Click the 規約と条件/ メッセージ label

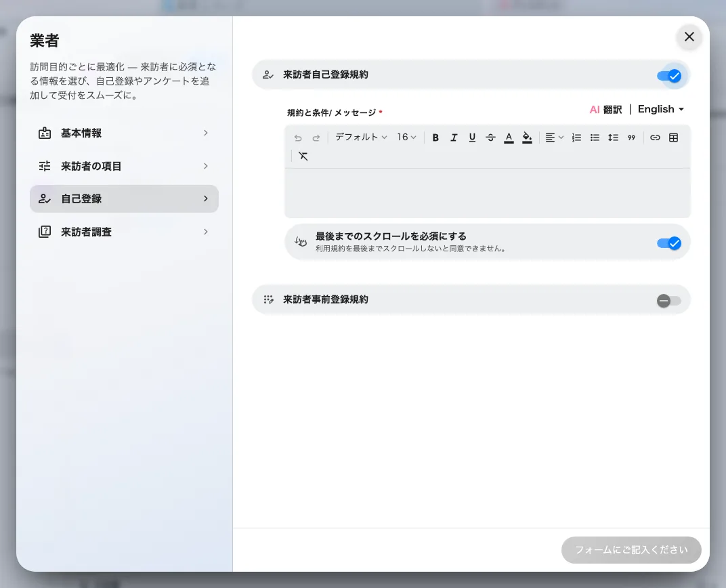pos(332,112)
